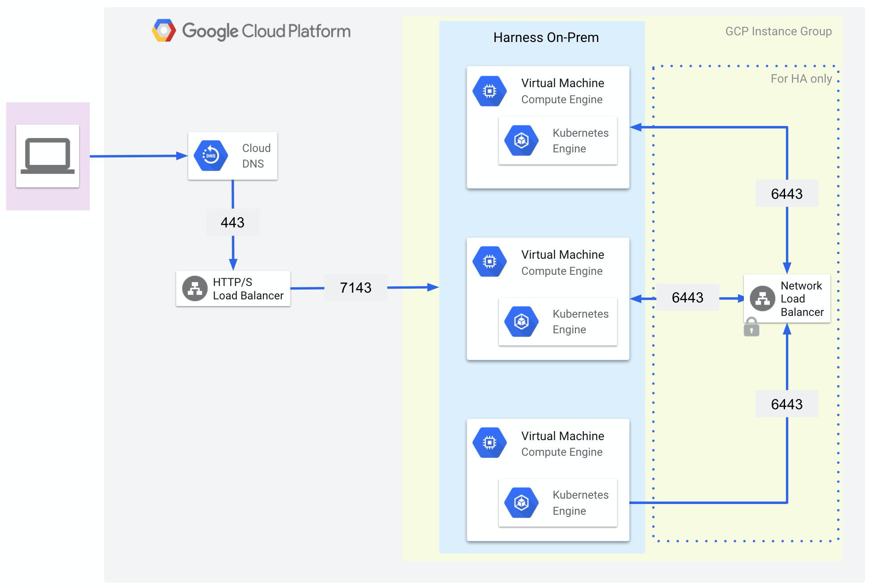
Task: Click the top VM's Kubernetes Engine icon
Action: (521, 140)
